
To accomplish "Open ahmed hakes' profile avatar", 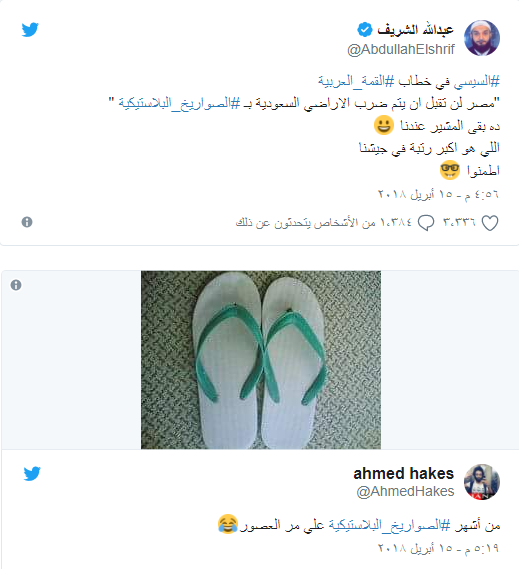I will tap(482, 482).
